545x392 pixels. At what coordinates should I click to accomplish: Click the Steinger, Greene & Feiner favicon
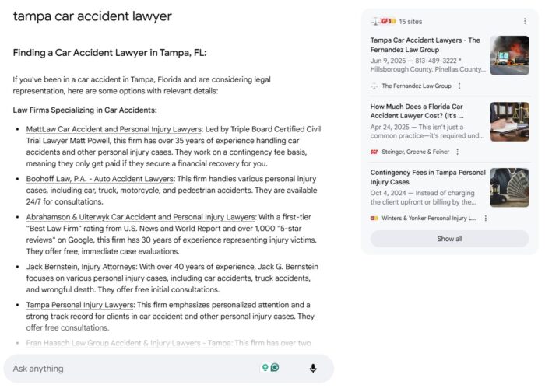click(374, 152)
